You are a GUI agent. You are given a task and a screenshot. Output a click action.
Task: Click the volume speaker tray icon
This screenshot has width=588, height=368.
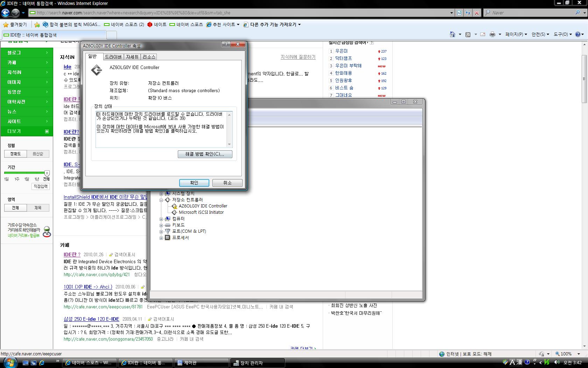557,363
